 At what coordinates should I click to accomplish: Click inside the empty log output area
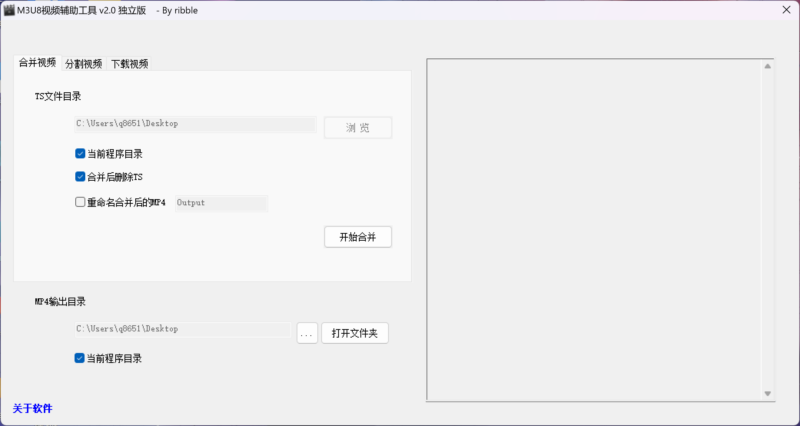(595, 230)
